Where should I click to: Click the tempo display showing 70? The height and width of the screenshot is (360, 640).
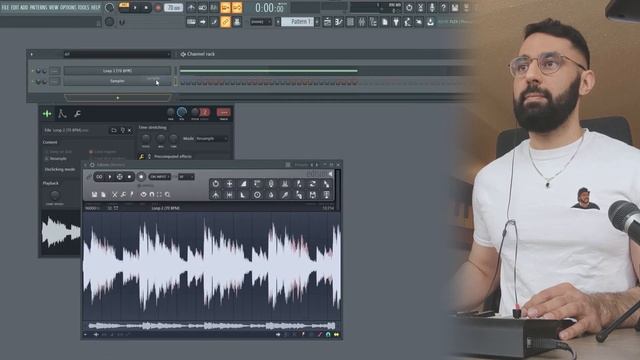click(173, 7)
